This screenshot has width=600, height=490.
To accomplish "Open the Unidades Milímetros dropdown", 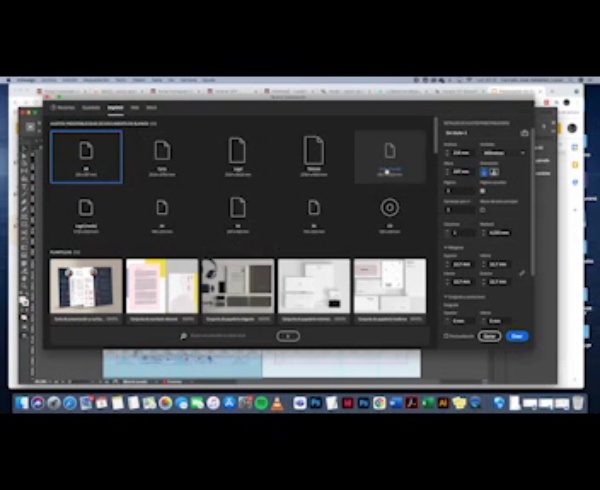I will tap(503, 153).
